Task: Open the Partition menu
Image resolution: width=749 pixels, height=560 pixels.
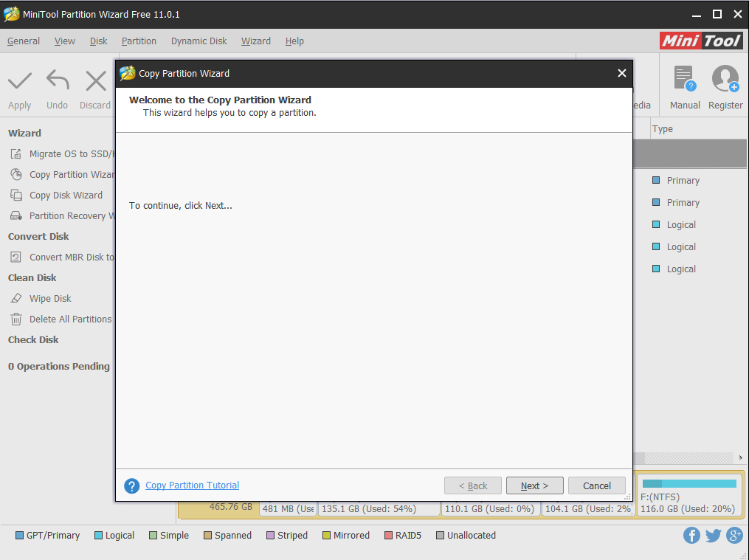Action: pyautogui.click(x=139, y=41)
